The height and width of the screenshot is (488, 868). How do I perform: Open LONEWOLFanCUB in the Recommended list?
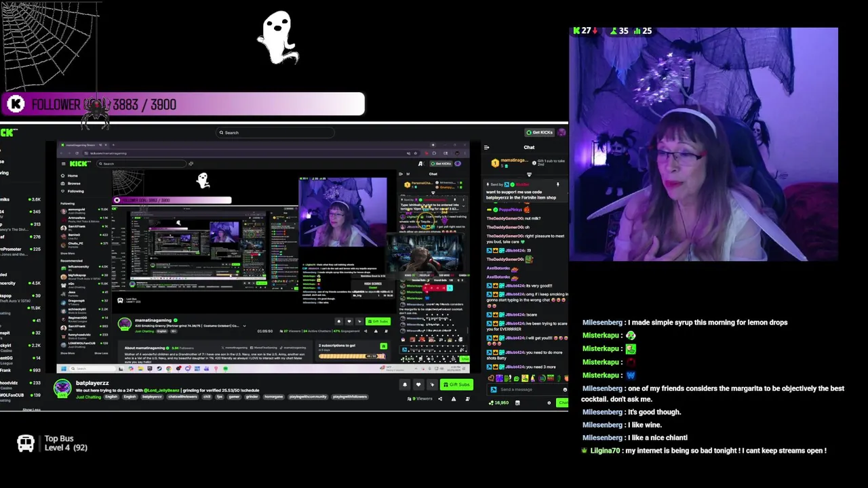pos(84,344)
